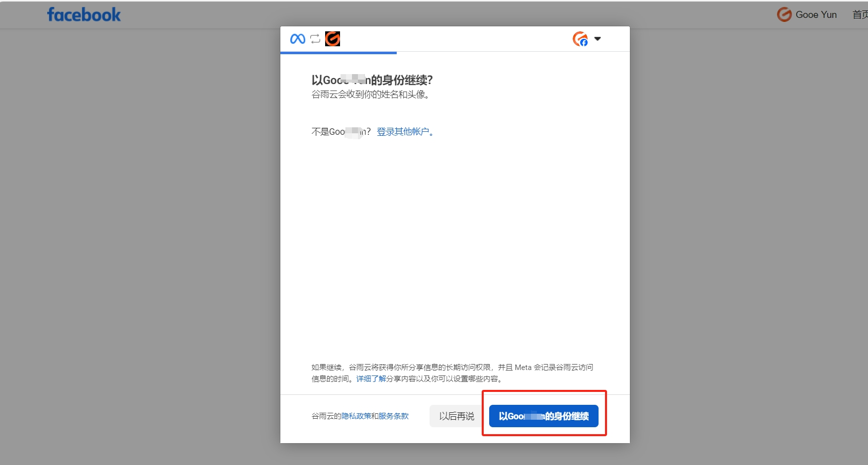Image resolution: width=868 pixels, height=465 pixels.
Task: Click the 不是Goo…? prompt text
Action: point(341,131)
